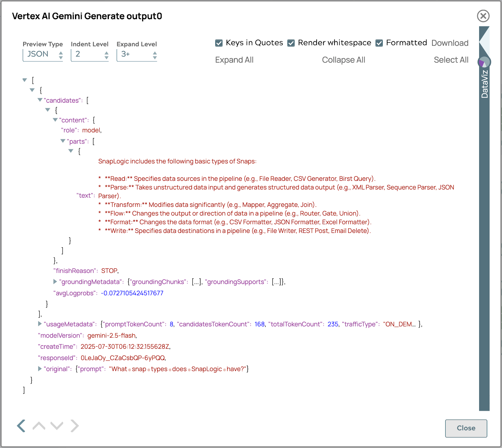
Task: Click the DataViz pie chart icon
Action: (484, 62)
